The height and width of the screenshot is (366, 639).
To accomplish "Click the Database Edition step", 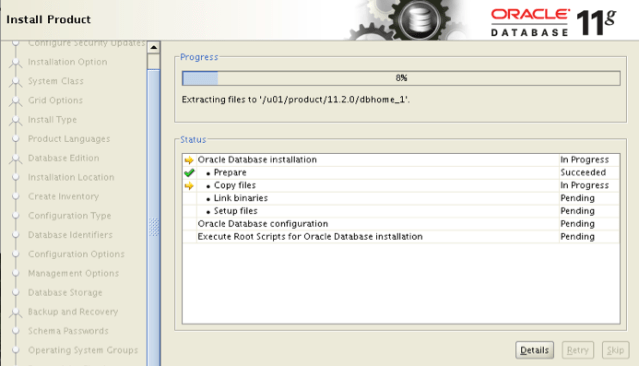I will pyautogui.click(x=64, y=158).
